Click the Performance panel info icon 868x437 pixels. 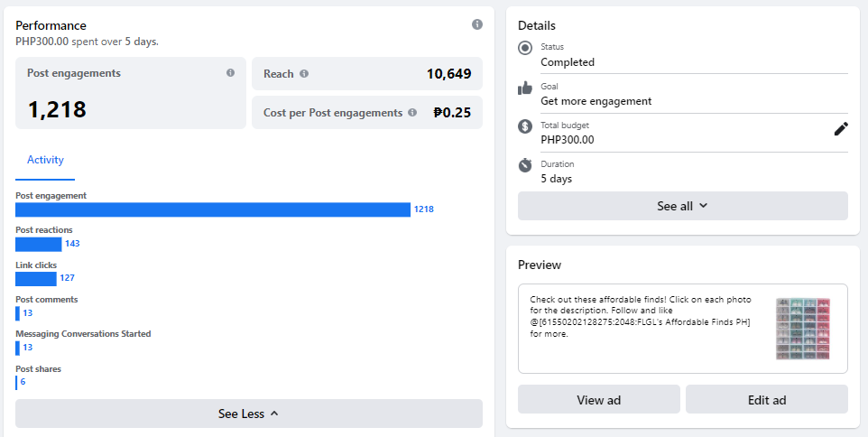[x=477, y=24]
